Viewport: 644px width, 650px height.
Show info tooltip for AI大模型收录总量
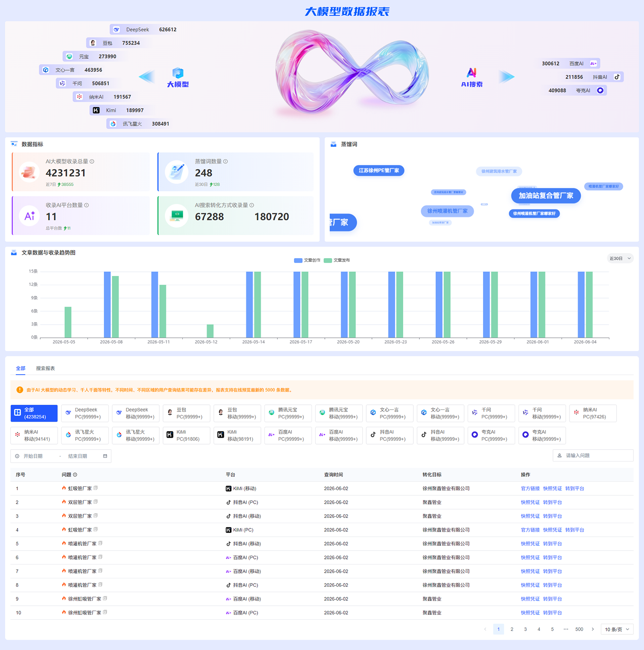tap(92, 161)
